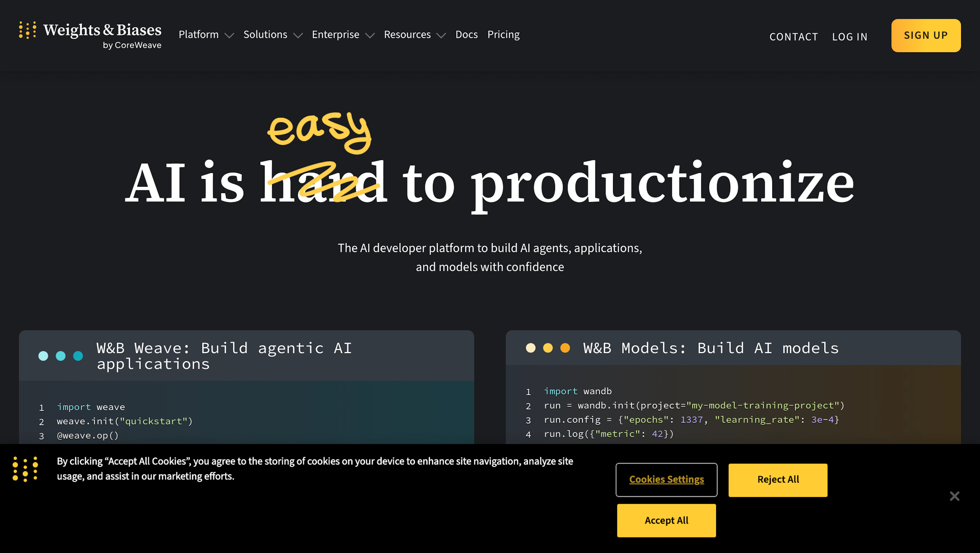This screenshot has width=980, height=553.
Task: Click the orange dot on Models card
Action: pyautogui.click(x=565, y=348)
